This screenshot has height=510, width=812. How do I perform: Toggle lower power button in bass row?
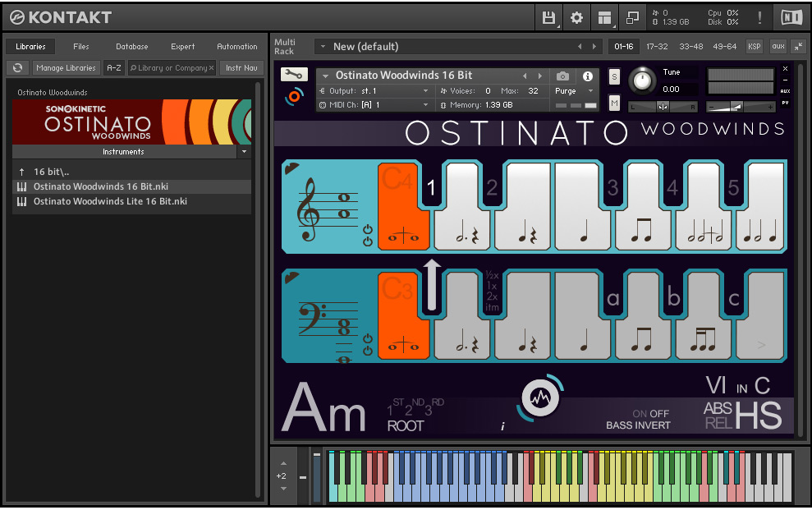pyautogui.click(x=368, y=351)
